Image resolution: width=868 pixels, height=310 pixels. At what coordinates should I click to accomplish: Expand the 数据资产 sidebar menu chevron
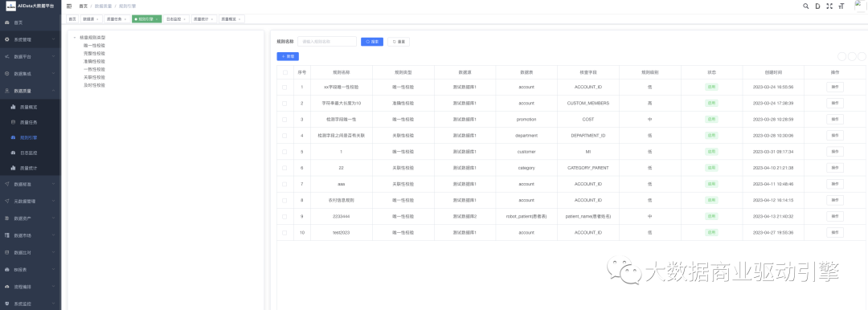(53, 218)
